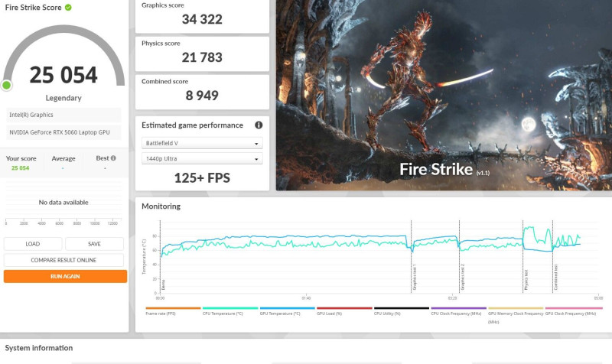Open the Estimated game performance info icon
612x364 pixels.
[x=259, y=125]
